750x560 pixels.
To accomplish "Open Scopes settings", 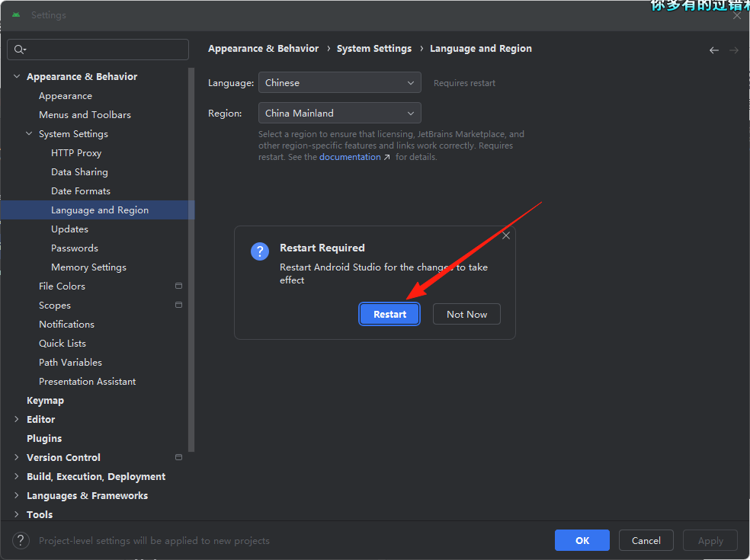I will coord(55,305).
